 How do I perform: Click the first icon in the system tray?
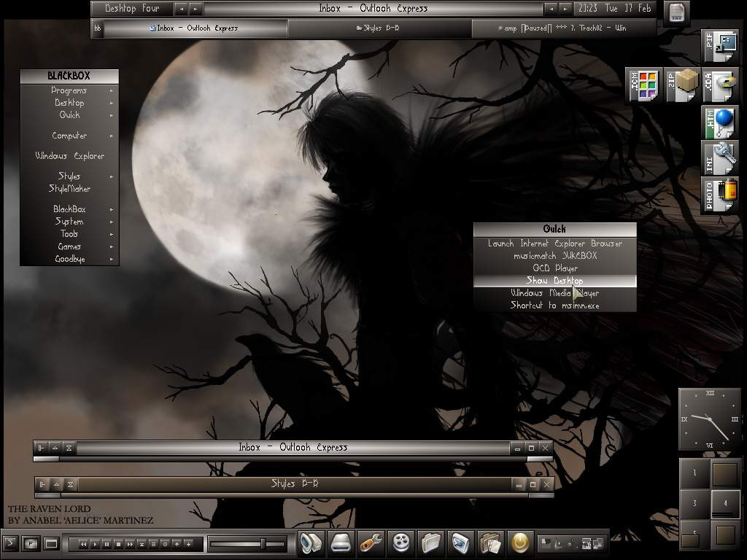coord(547,542)
